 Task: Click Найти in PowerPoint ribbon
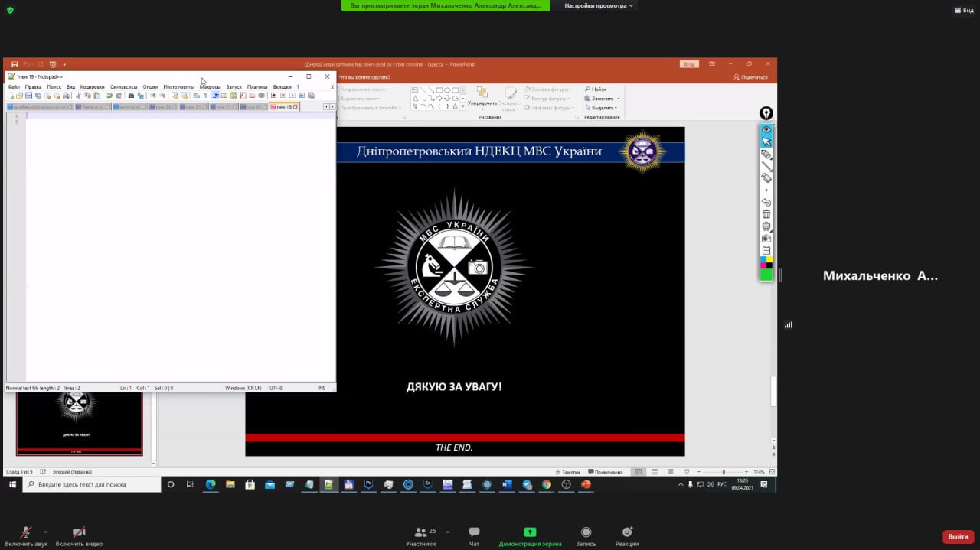[x=595, y=89]
